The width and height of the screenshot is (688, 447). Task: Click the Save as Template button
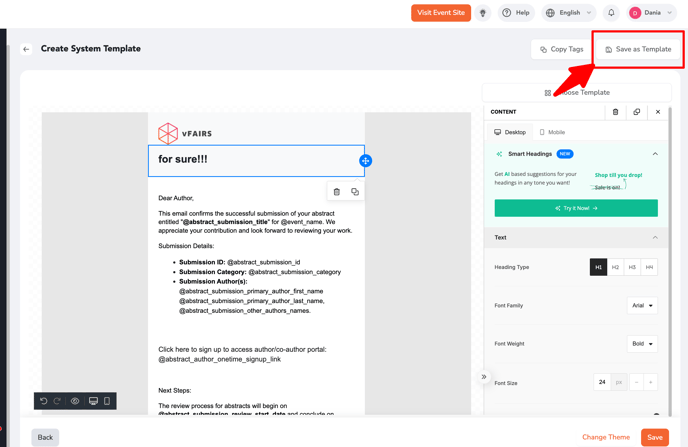[638, 49]
